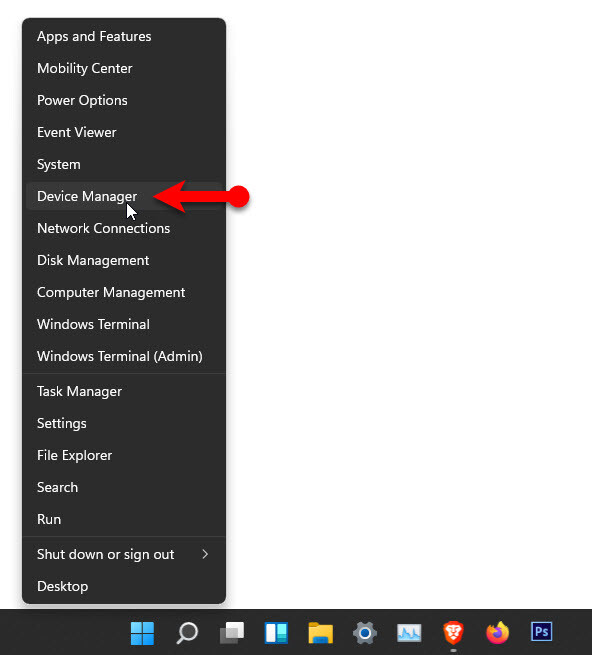The width and height of the screenshot is (592, 655).
Task: Expand the Shut down or sign out submenu
Action: (124, 554)
